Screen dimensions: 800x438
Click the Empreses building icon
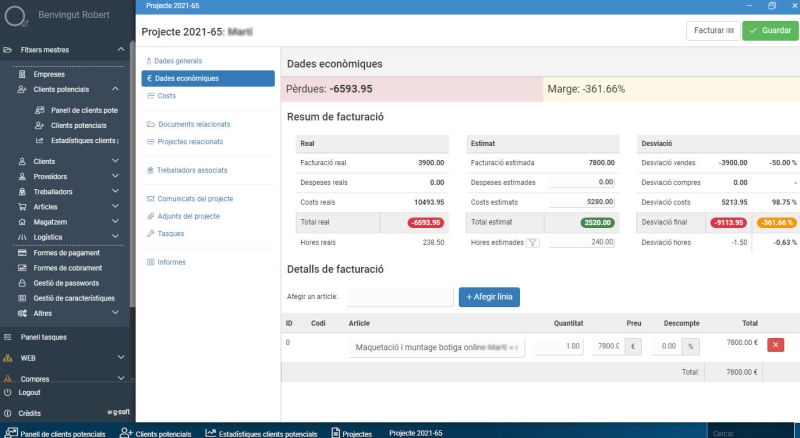pos(23,74)
